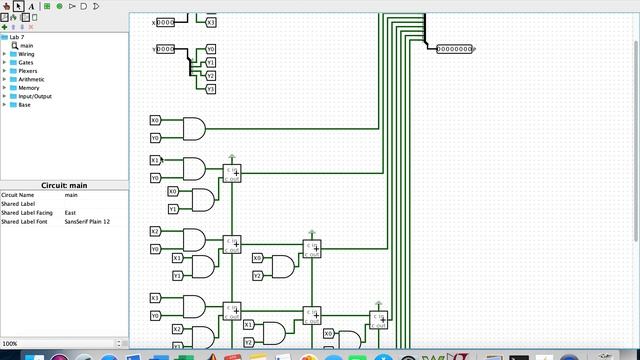Expand the Plexers library
640x360 pixels.
pos(4,71)
